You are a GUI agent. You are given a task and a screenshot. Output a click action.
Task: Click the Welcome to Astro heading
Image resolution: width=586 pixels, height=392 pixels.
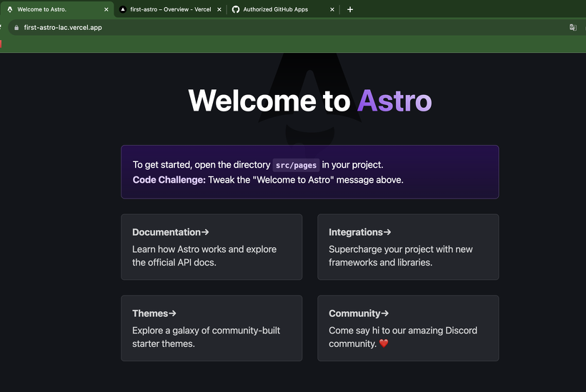pyautogui.click(x=310, y=101)
